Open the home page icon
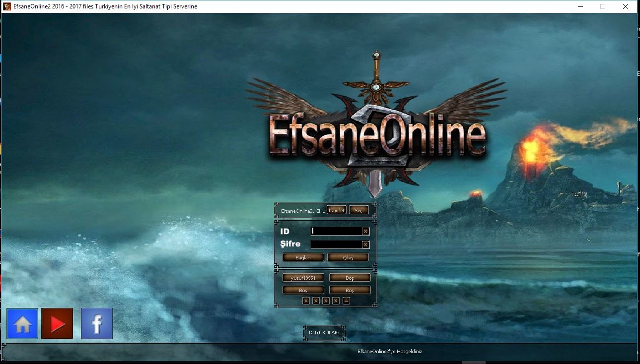Image resolution: width=640 pixels, height=364 pixels. 23,324
